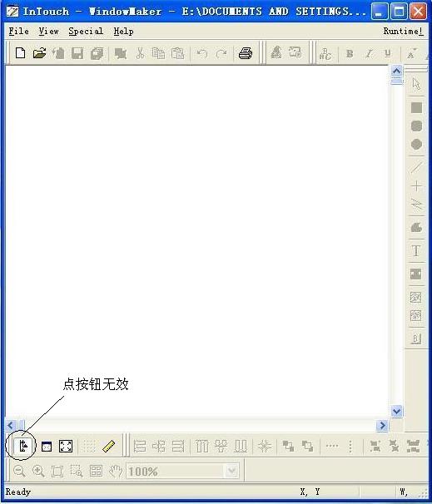432x504 pixels.
Task: Open the File menu
Action: coord(18,31)
